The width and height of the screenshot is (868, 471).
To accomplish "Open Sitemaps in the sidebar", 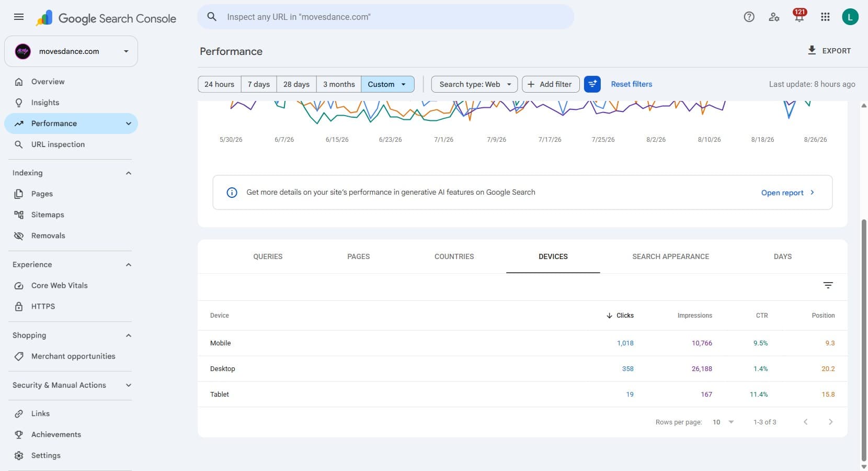I will [71, 215].
